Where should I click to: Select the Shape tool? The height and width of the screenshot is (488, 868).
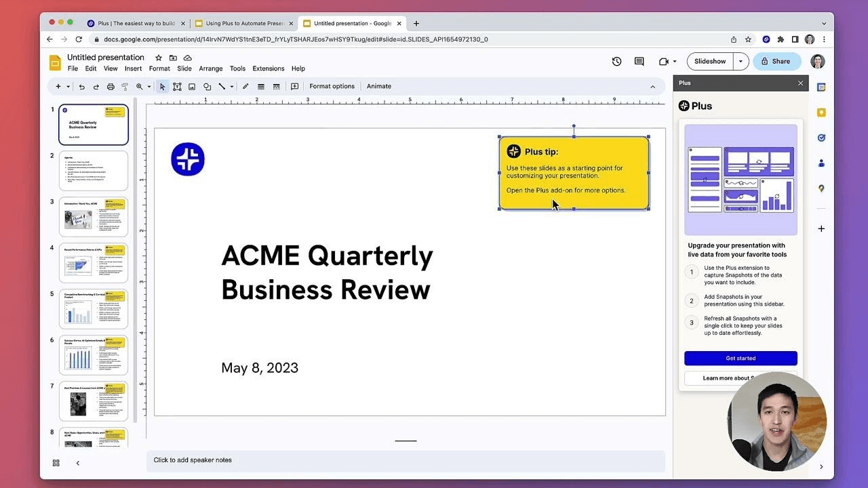(x=207, y=87)
